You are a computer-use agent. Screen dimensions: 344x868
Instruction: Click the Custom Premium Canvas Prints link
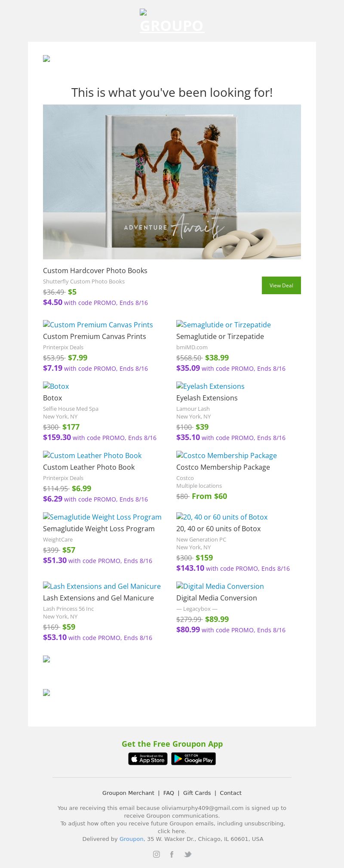tap(98, 325)
